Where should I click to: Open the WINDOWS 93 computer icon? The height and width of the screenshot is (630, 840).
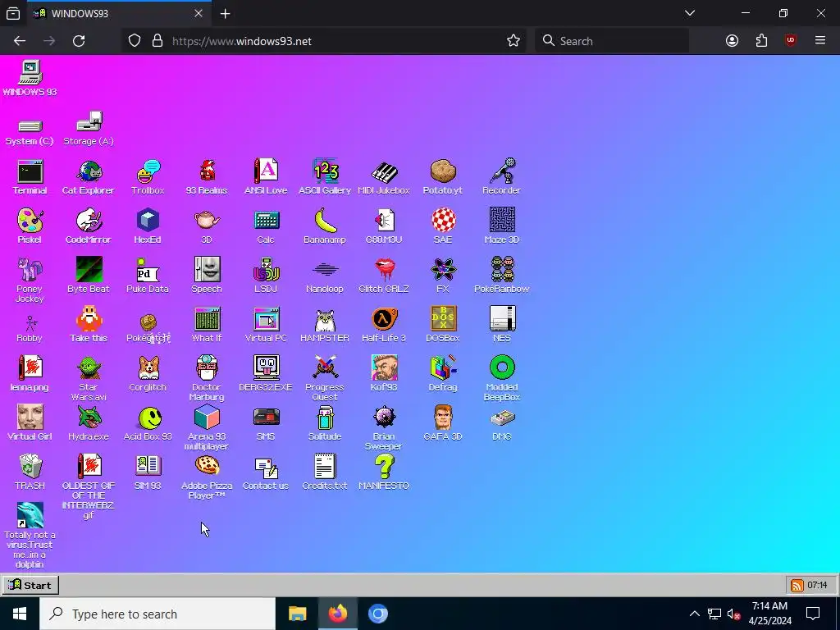[30, 79]
